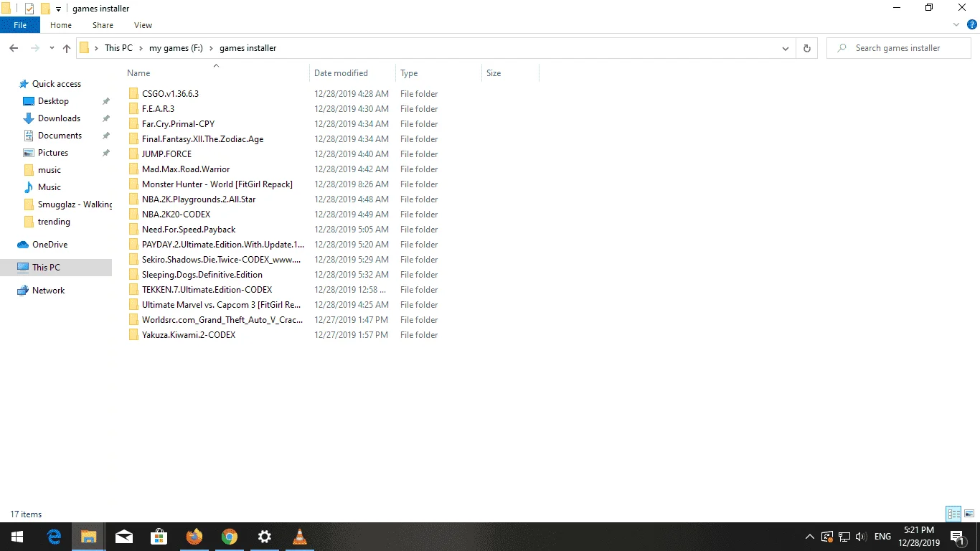Screen dimensions: 980x551
Task: Expand the breadcrumb chevron after This PC
Action: [x=141, y=48]
